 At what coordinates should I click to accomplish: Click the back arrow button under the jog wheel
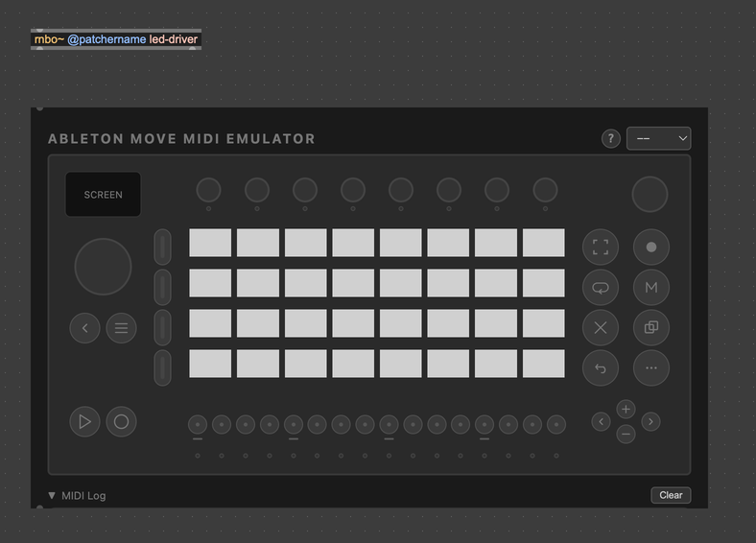[84, 328]
